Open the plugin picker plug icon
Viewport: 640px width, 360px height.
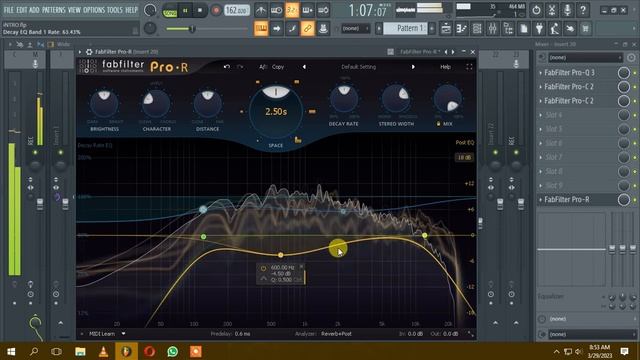[x=539, y=29]
